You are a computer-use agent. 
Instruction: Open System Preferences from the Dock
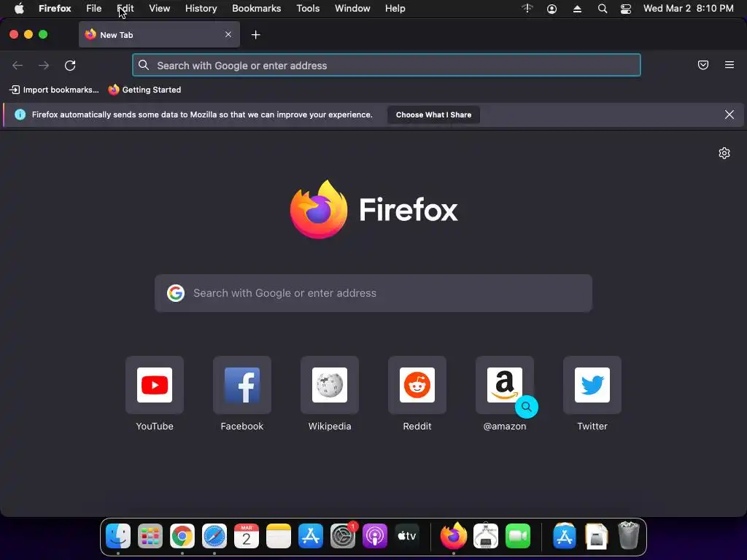click(343, 536)
